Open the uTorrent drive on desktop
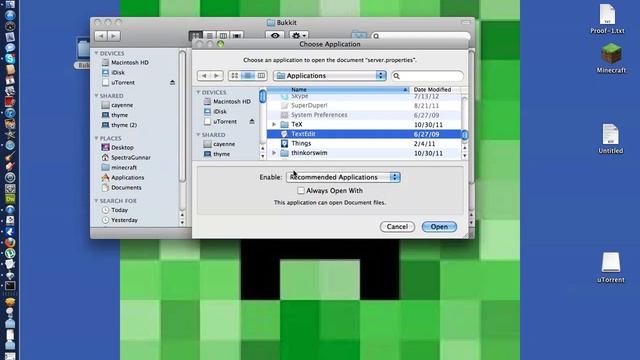 click(611, 268)
